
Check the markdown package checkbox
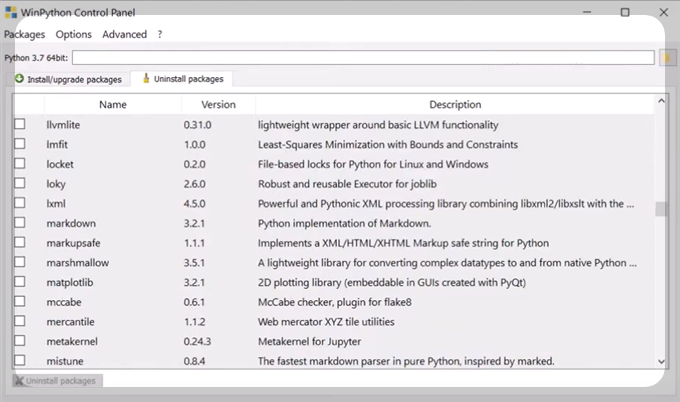20,222
